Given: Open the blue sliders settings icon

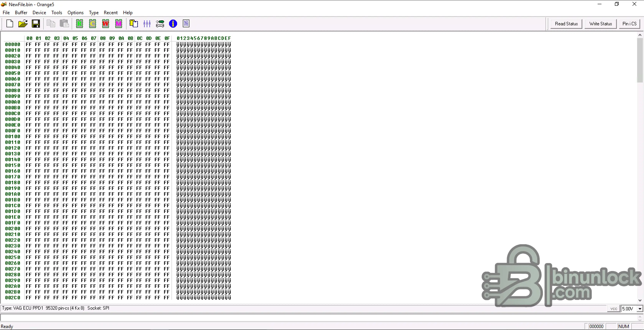Looking at the screenshot, I should click(147, 24).
